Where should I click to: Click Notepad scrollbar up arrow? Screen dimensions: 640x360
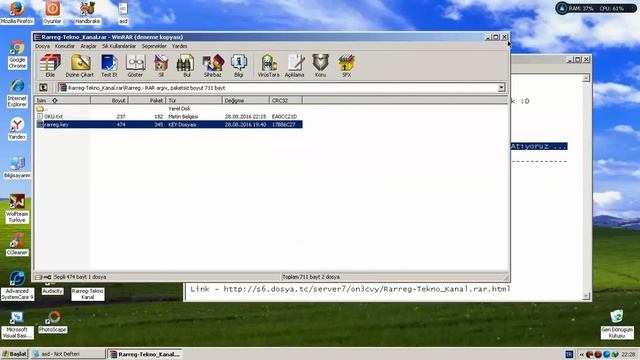point(586,78)
